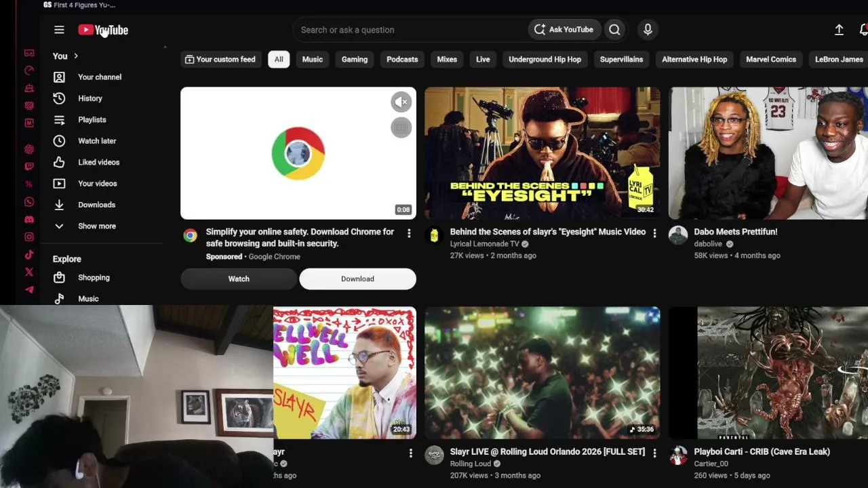
Task: Open the ChatGPT icon in the browser sidebar
Action: click(29, 149)
